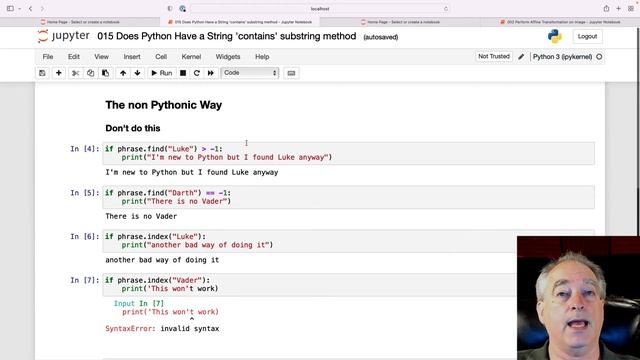The width and height of the screenshot is (640, 360).
Task: Move selected cell down arrow
Action: click(x=137, y=73)
